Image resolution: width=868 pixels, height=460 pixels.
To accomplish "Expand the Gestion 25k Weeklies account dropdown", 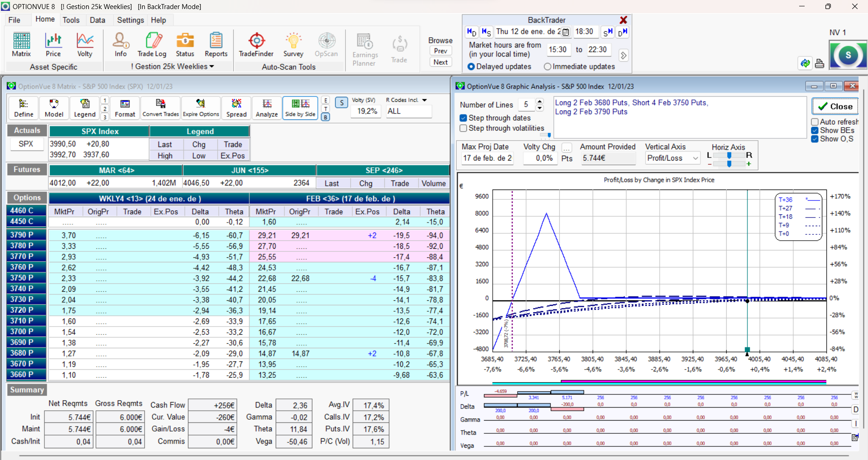I will pyautogui.click(x=211, y=66).
